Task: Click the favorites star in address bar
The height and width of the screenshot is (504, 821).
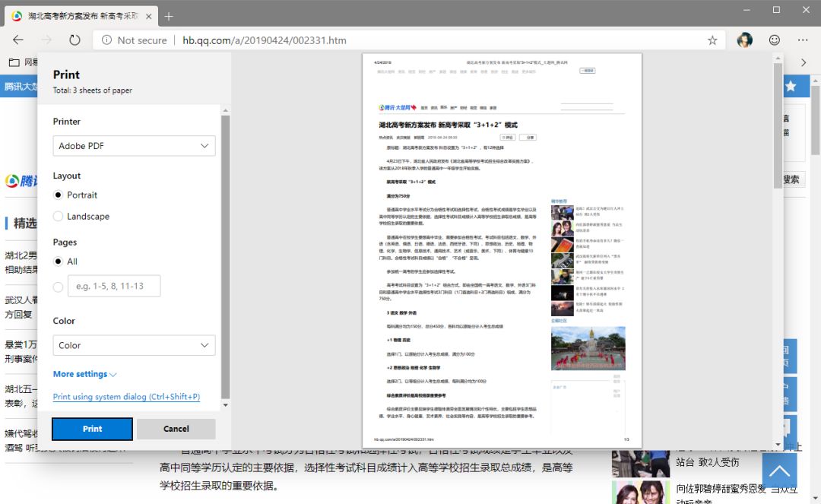Action: click(x=712, y=40)
